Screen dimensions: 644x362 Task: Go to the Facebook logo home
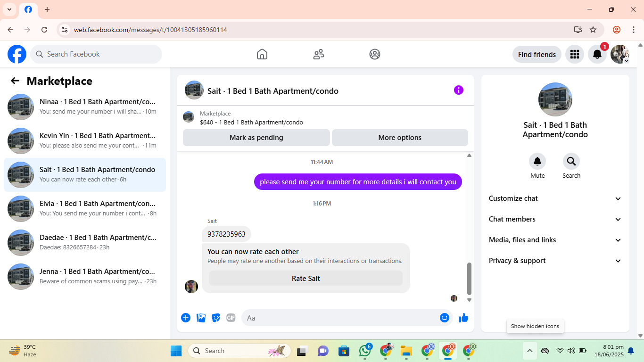[17, 54]
